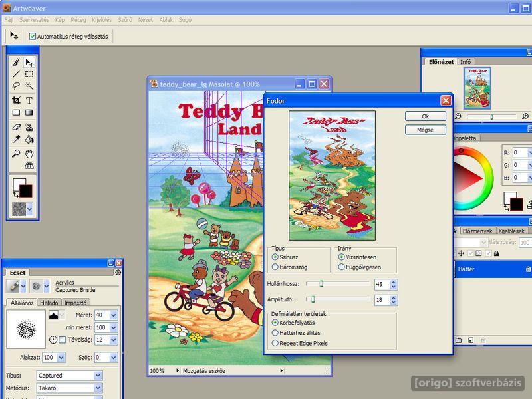The image size is (532, 399).
Task: Open the Réteg menu
Action: 78,20
